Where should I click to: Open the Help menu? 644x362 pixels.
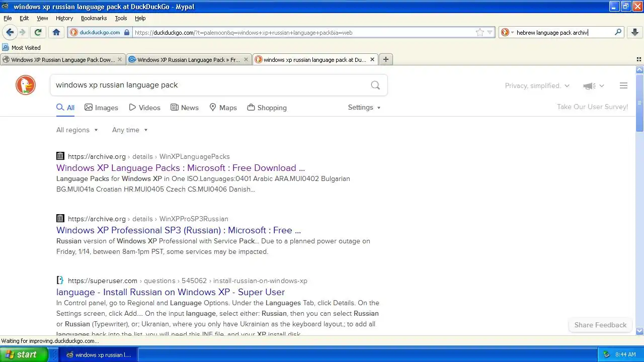(x=140, y=18)
